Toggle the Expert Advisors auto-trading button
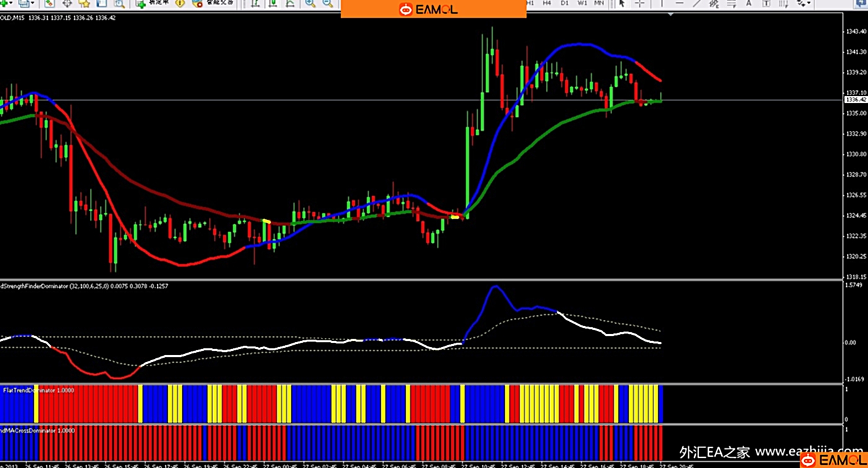This screenshot has height=468, width=868. click(x=213, y=3)
